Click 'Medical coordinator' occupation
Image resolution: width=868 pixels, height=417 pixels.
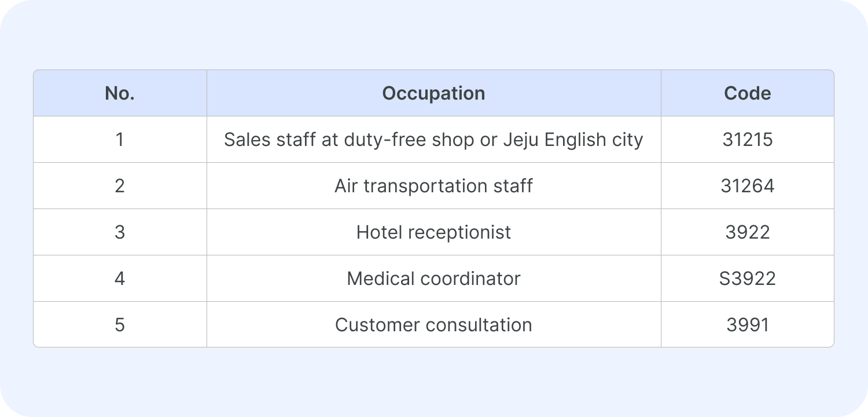433,279
